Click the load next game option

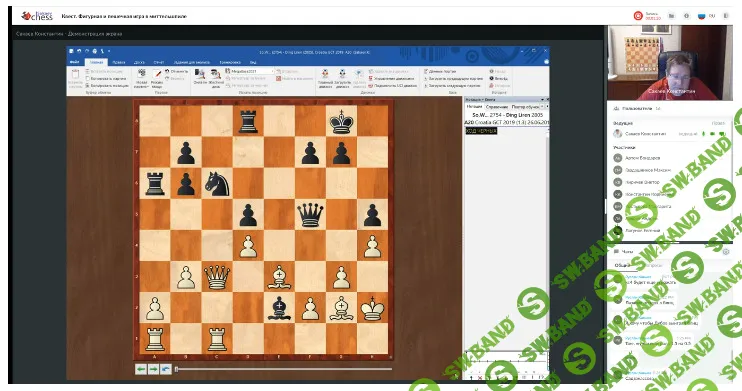pos(452,86)
